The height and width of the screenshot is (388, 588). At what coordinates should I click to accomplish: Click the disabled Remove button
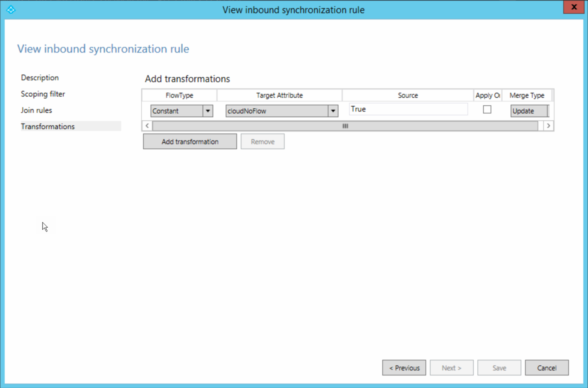(262, 141)
